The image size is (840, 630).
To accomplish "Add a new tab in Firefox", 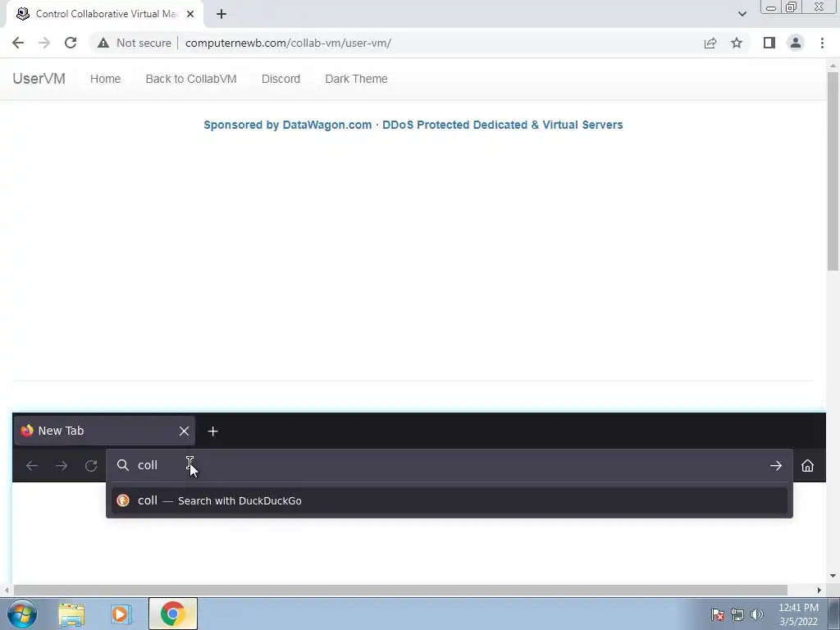I will (x=212, y=431).
